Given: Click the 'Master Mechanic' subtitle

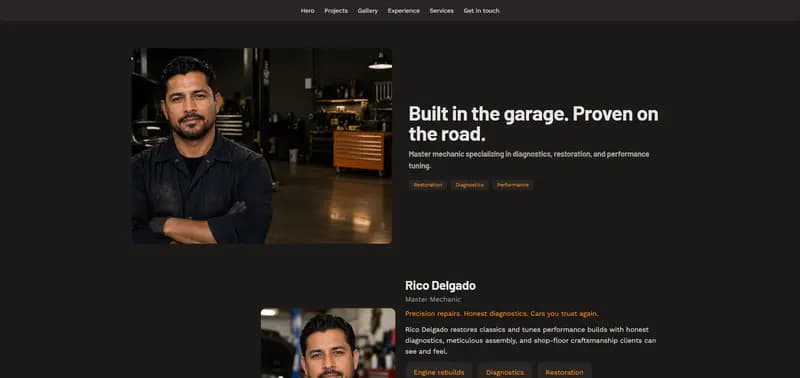Looking at the screenshot, I should (433, 299).
